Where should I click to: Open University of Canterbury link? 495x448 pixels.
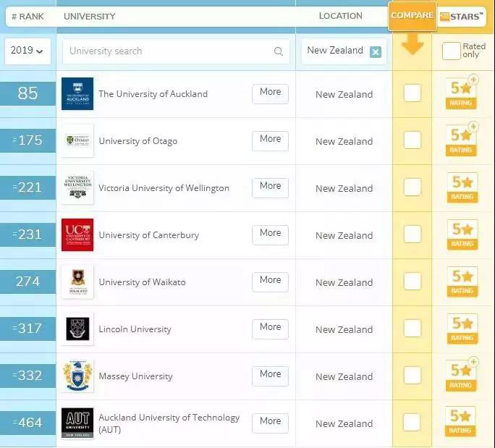click(148, 235)
